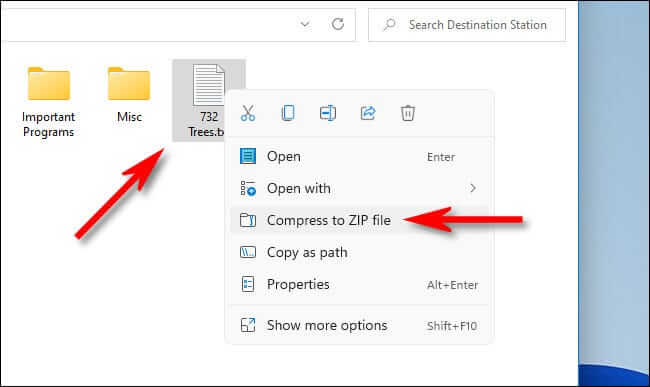Click the Rename icon in context menu
The height and width of the screenshot is (387, 650).
pyautogui.click(x=327, y=113)
